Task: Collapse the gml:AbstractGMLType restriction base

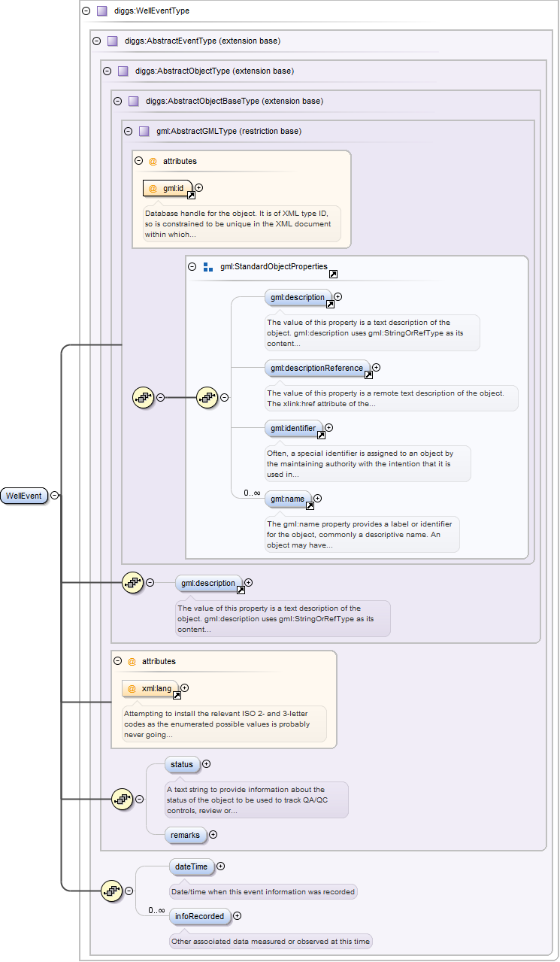Action: click(128, 131)
